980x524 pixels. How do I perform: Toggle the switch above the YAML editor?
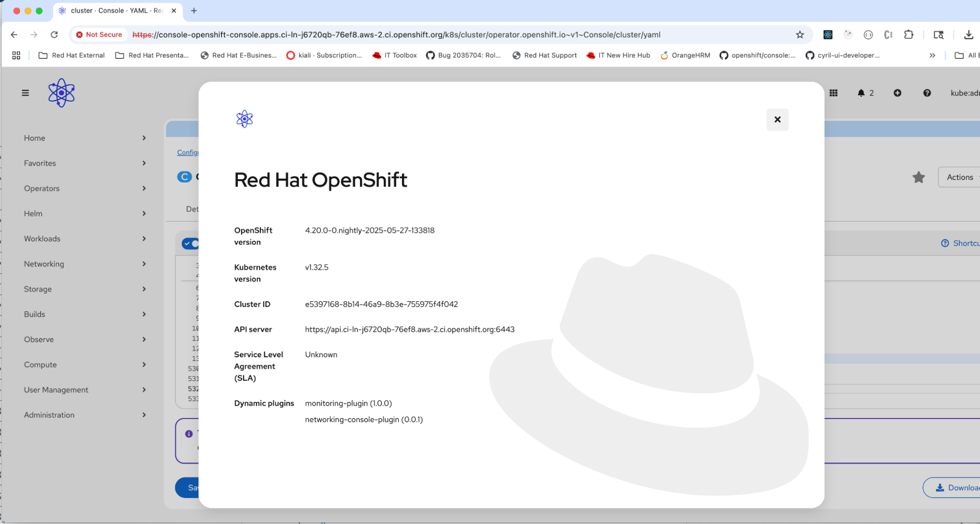(x=190, y=243)
